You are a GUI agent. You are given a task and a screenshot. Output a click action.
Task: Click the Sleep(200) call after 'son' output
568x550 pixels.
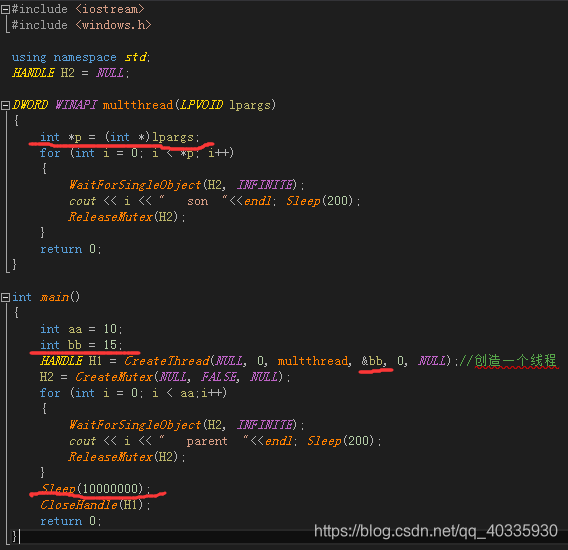point(323,201)
